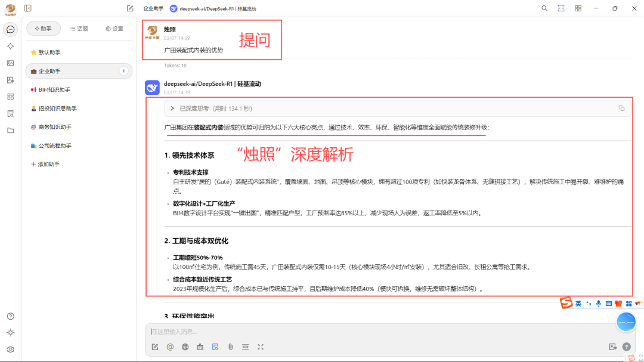Image resolution: width=644 pixels, height=362 pixels.
Task: Open the IME skin shirt icon
Action: (618, 304)
